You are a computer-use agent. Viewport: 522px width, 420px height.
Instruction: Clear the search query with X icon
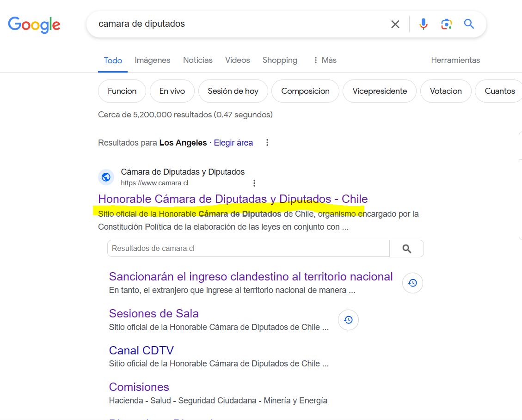tap(395, 24)
